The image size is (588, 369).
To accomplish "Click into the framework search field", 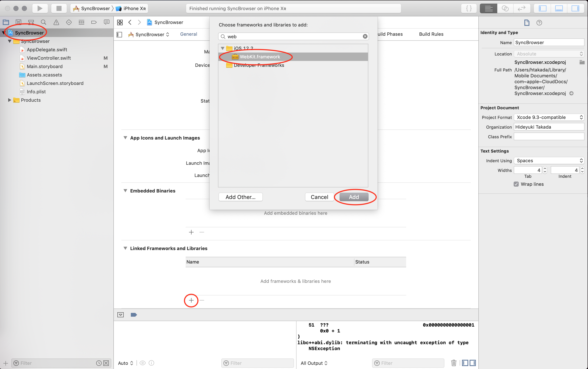I will point(293,36).
